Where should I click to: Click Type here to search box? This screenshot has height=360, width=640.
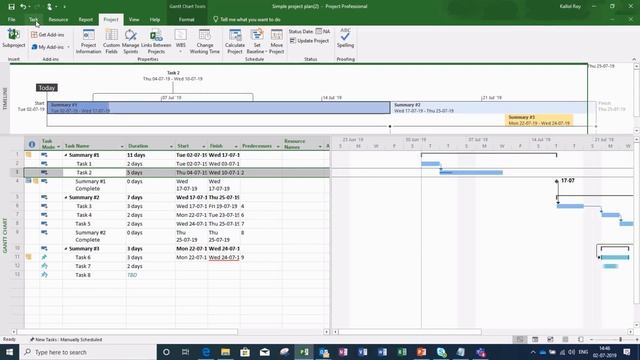(x=88, y=352)
